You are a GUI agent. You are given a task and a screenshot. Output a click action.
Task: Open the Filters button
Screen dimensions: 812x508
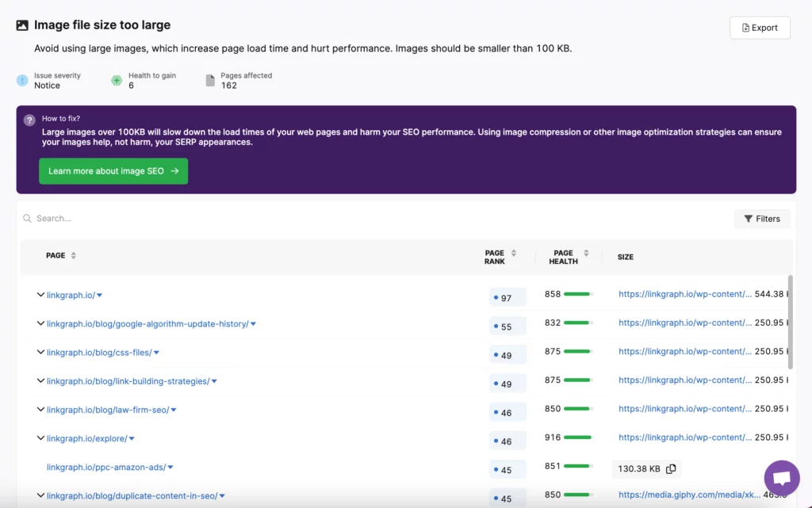point(762,219)
